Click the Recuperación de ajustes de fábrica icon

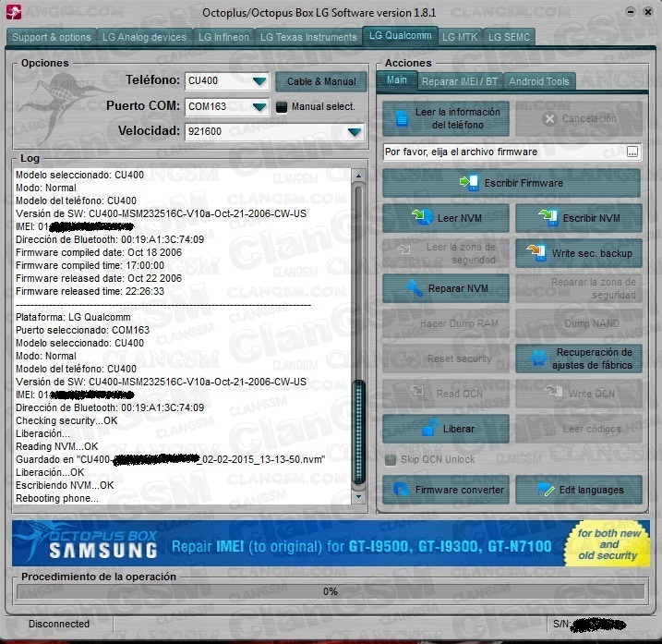[x=539, y=358]
